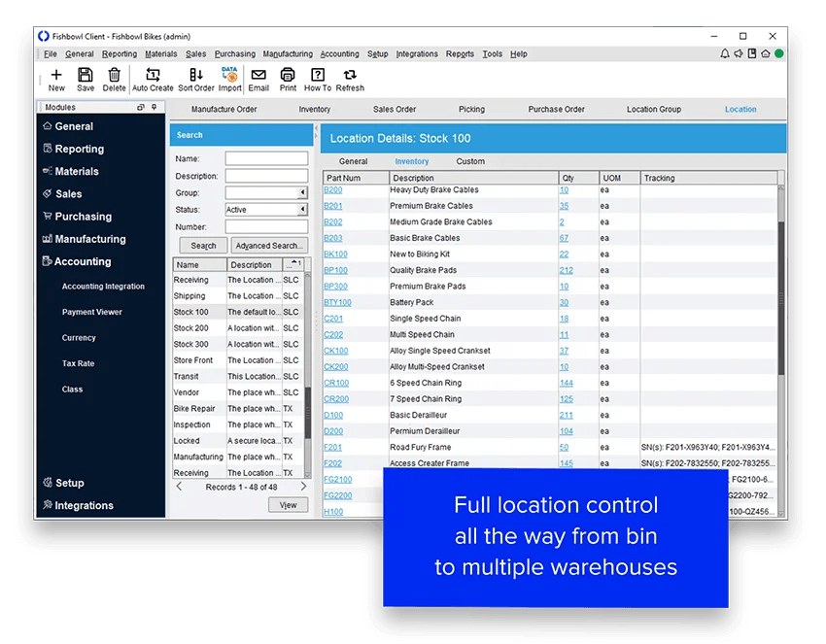The height and width of the screenshot is (644, 826).
Task: Refresh the view using the Refresh icon
Action: 348,78
